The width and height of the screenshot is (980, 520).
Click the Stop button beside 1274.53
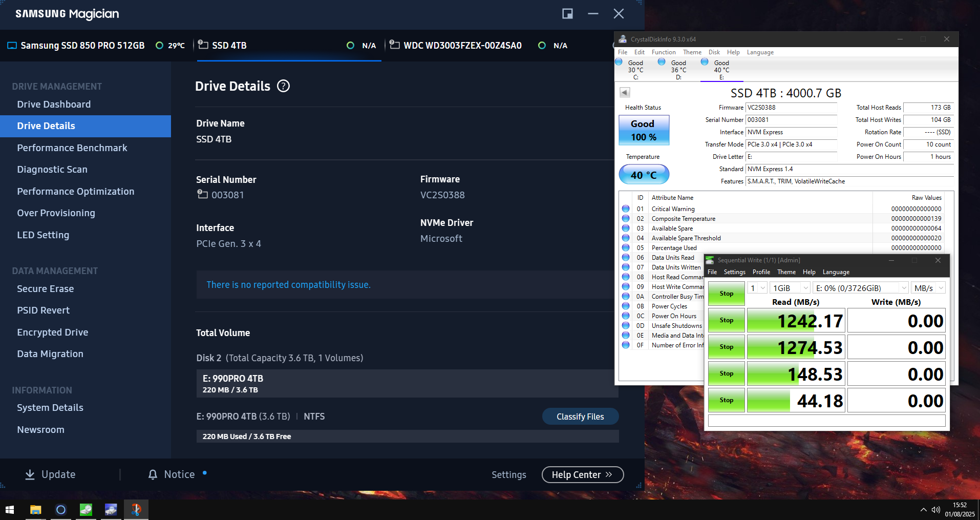click(x=726, y=347)
